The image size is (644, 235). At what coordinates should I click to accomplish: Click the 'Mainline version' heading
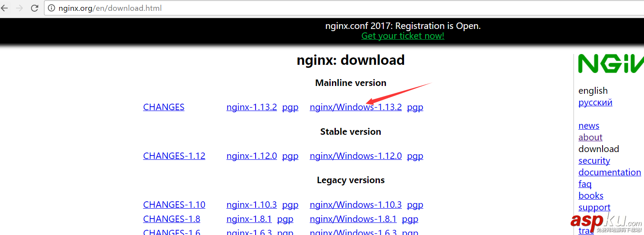pyautogui.click(x=350, y=83)
